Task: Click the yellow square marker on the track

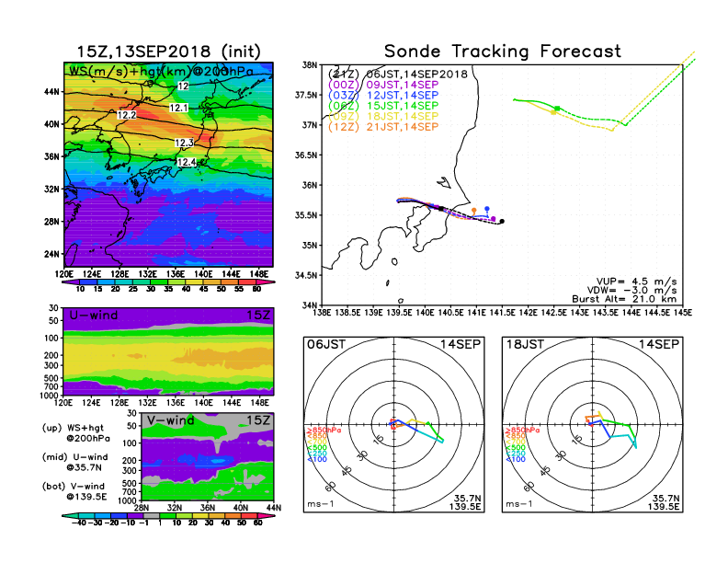Action: coord(553,112)
